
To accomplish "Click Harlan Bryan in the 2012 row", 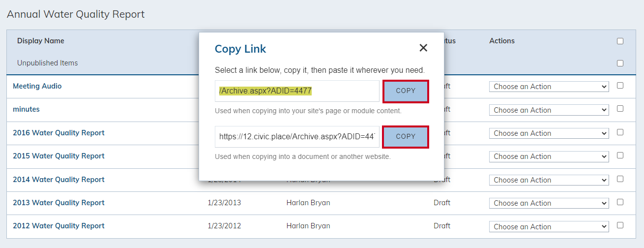I will pyautogui.click(x=308, y=226).
